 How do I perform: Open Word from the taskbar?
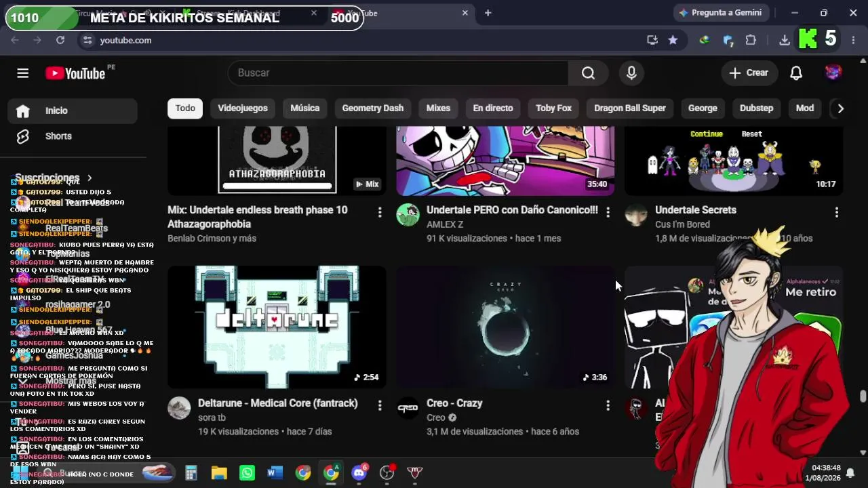275,472
